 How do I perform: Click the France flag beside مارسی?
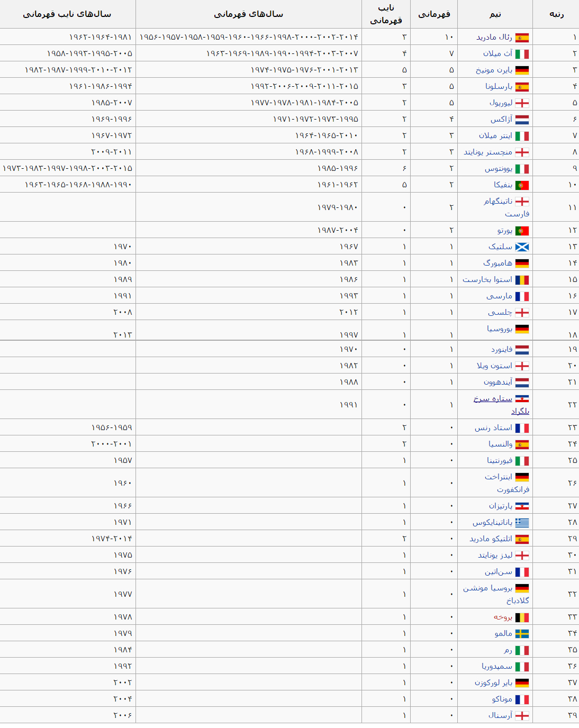coord(522,296)
